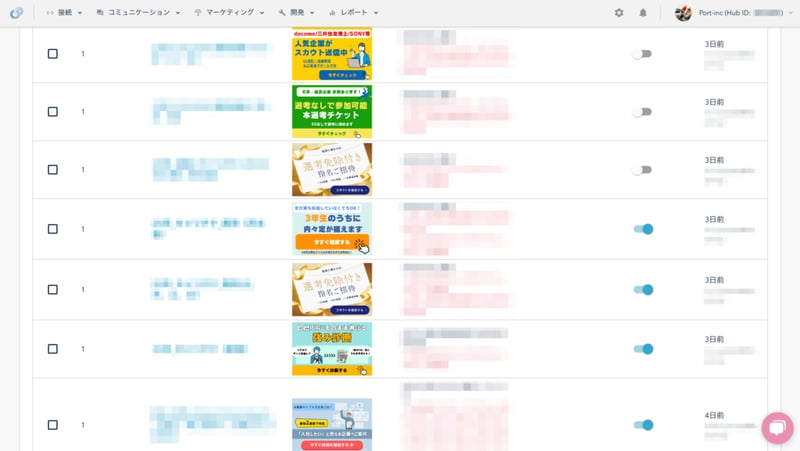
Task: Open the HubSpot sprocket home logo
Action: click(x=16, y=13)
